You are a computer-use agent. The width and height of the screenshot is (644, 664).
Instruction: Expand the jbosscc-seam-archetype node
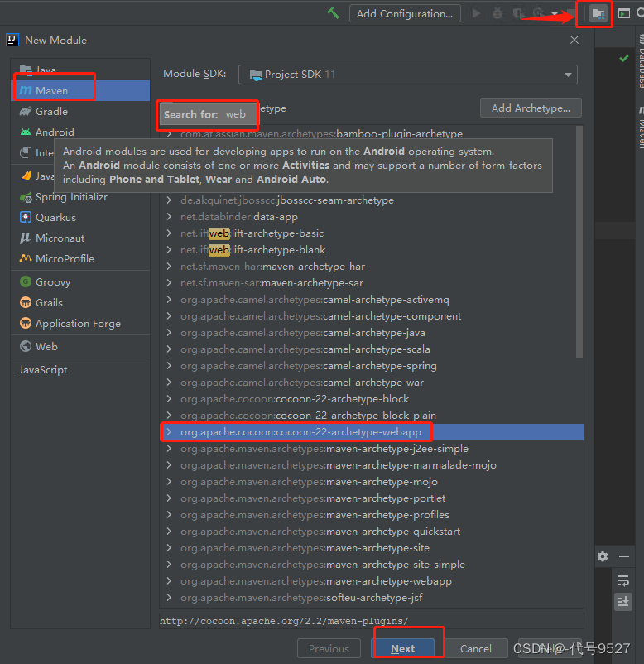click(x=169, y=200)
